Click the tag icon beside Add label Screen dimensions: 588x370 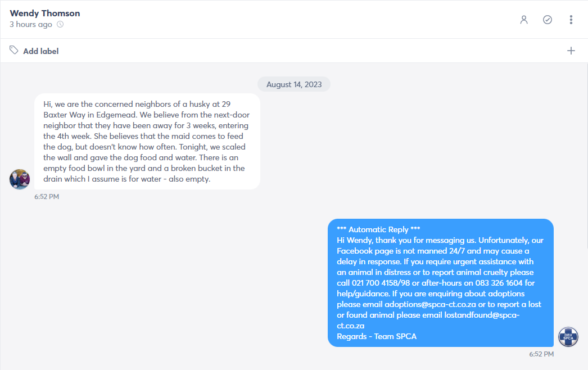coord(14,50)
